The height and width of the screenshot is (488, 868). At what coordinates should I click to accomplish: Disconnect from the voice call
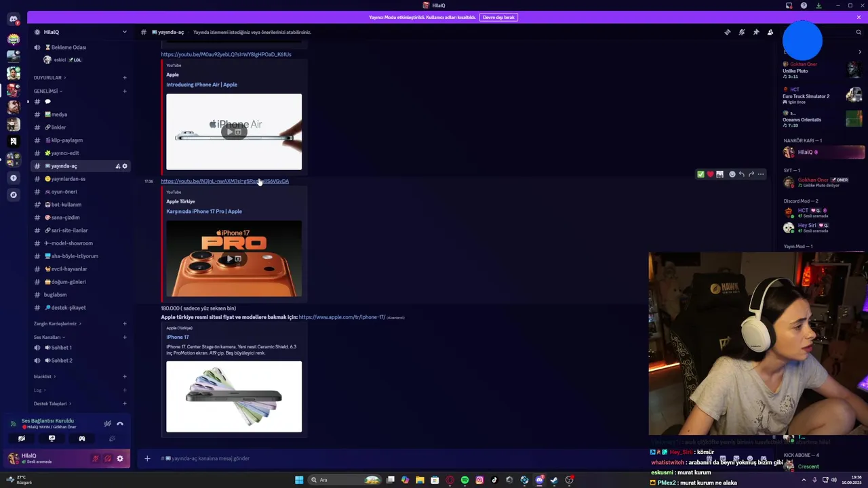(120, 424)
